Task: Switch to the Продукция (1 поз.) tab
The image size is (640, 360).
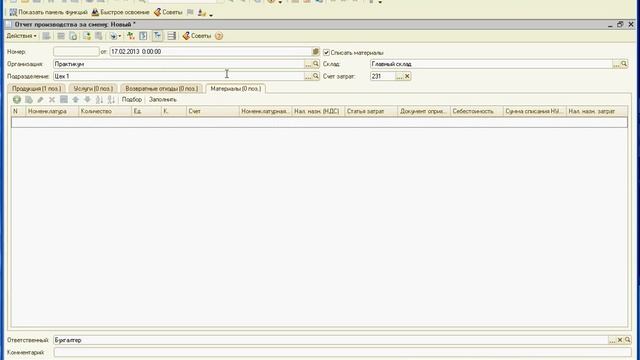Action: coord(36,89)
